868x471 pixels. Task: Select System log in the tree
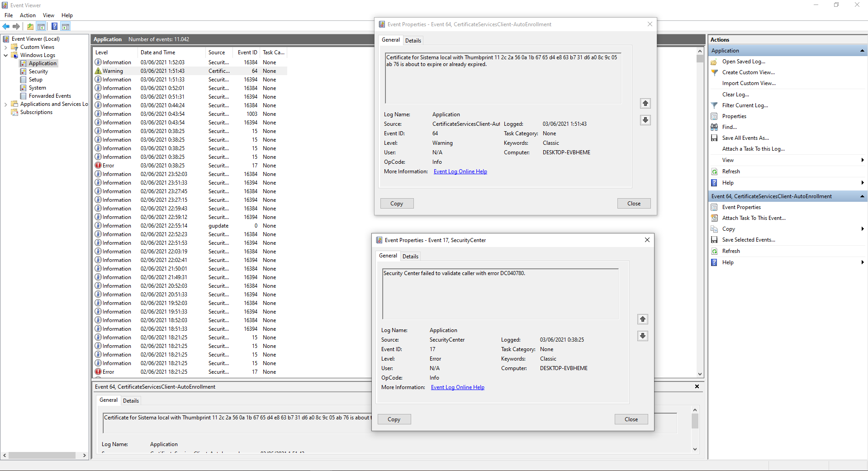[37, 88]
